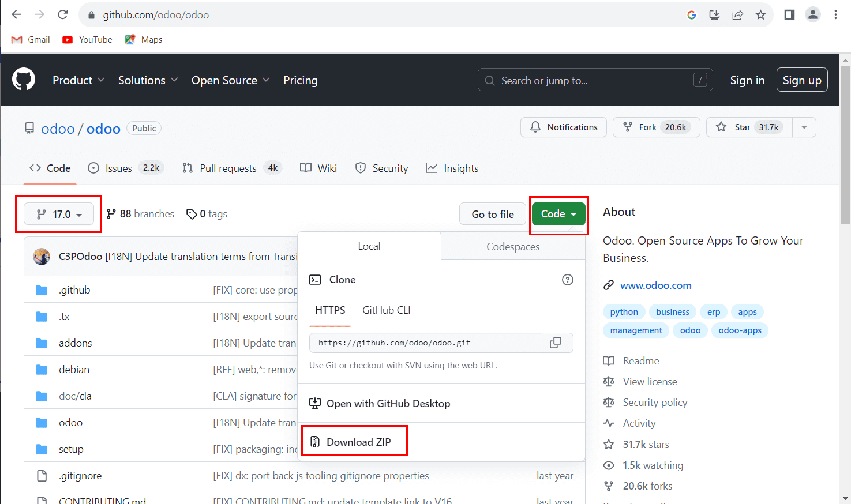Open the Pricing page
Image resolution: width=851 pixels, height=504 pixels.
[301, 80]
